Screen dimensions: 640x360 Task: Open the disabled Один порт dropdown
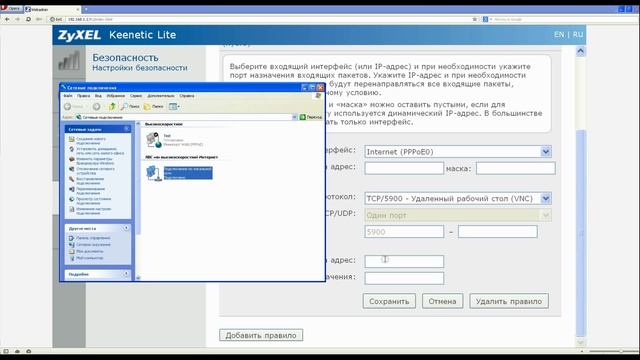tap(458, 215)
